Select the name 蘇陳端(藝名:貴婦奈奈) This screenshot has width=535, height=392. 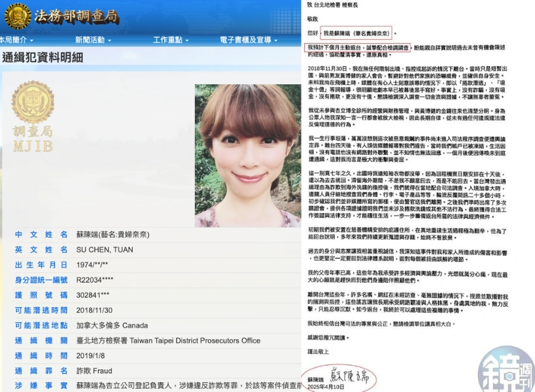coord(113,235)
